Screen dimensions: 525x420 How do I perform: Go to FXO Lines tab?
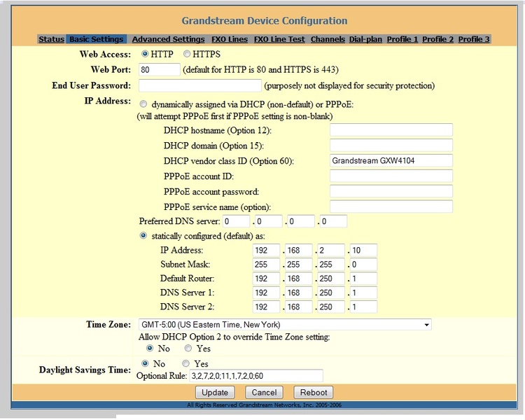tap(230, 39)
